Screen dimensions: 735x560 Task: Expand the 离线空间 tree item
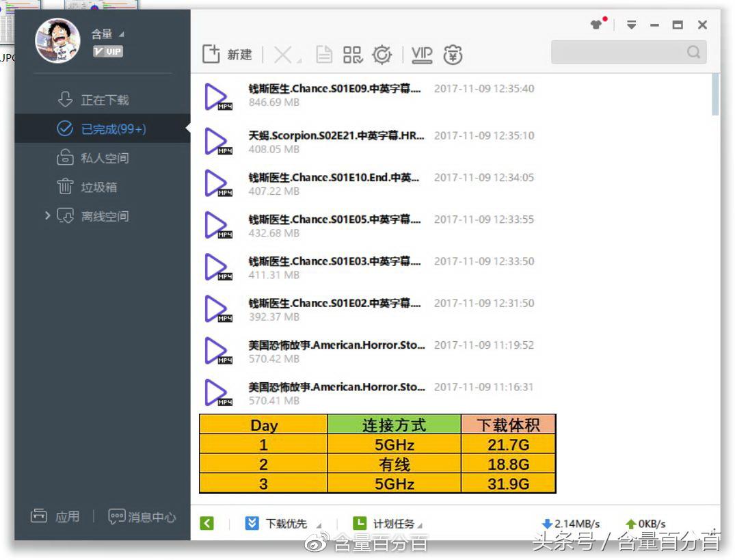tap(47, 216)
